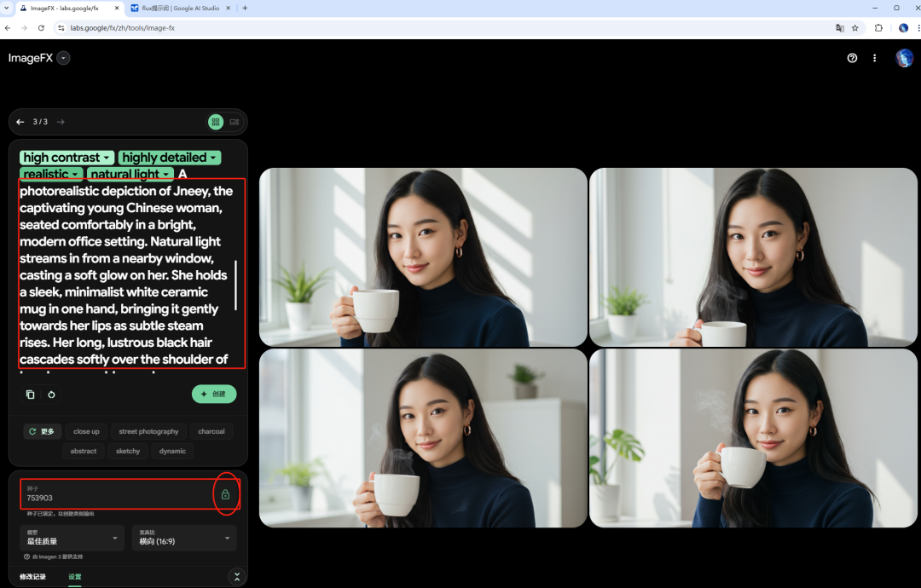Screen dimensions: 921x588
Task: Add the 'street photography' suggestion chip
Action: coord(148,431)
